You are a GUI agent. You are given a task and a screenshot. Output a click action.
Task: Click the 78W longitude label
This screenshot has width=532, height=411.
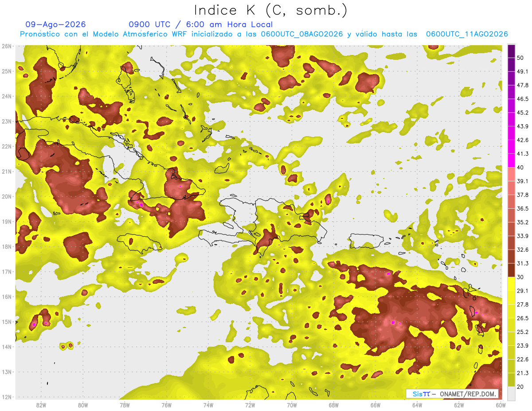point(125,405)
